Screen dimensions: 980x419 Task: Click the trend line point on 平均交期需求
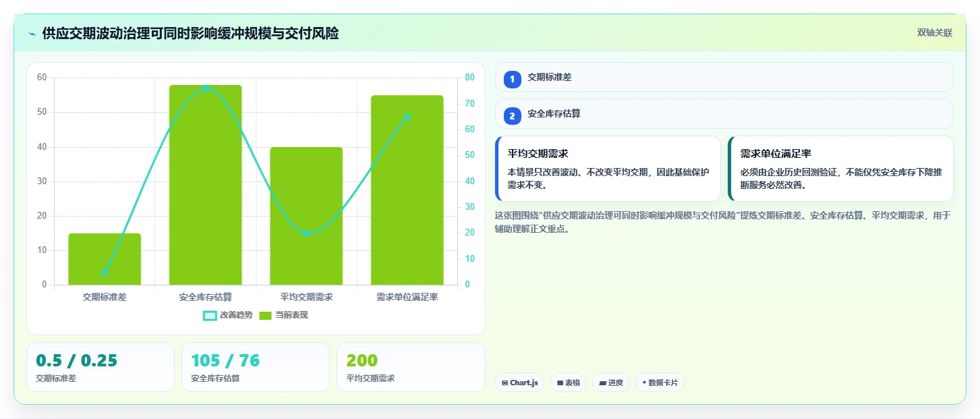pyautogui.click(x=306, y=233)
